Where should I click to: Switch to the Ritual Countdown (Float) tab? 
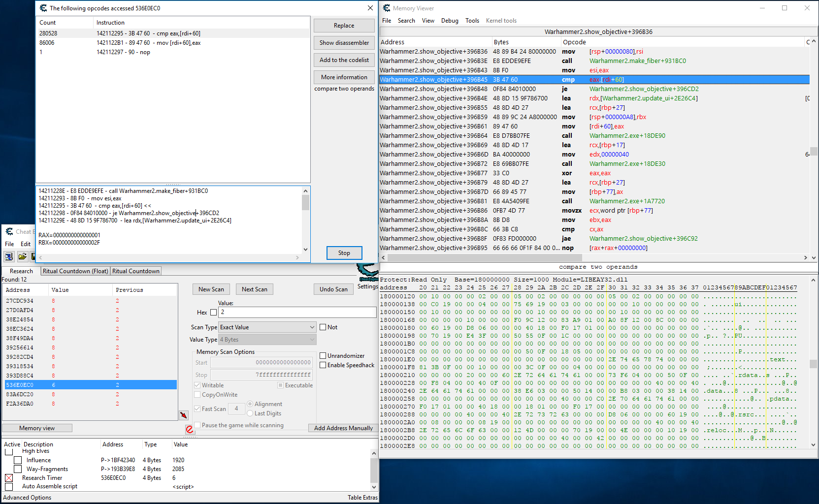(x=75, y=271)
